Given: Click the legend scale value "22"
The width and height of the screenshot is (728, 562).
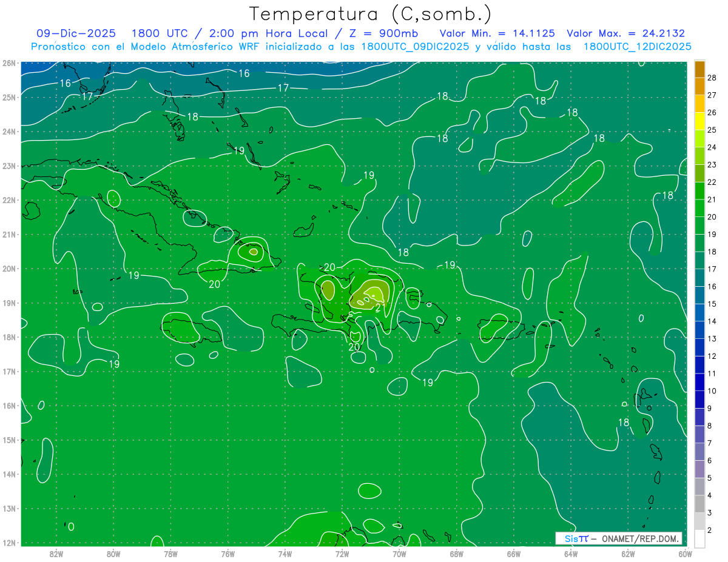Looking at the screenshot, I should click(712, 182).
